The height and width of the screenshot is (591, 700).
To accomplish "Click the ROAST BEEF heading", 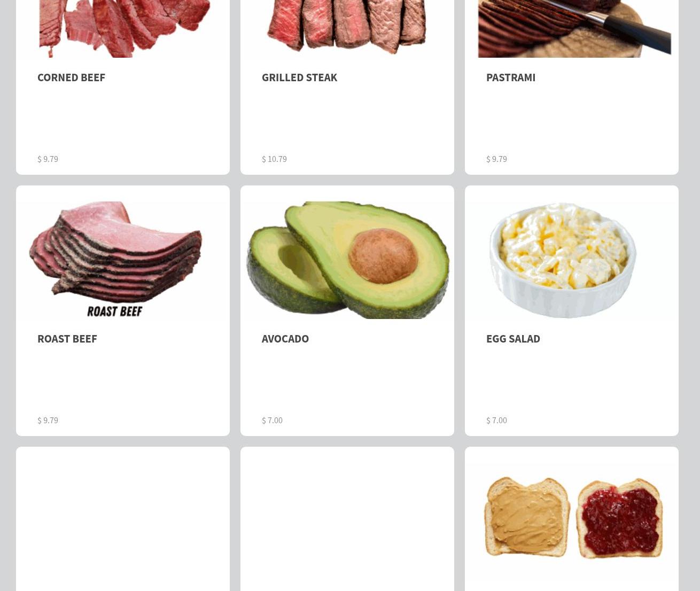I will pyautogui.click(x=67, y=339).
